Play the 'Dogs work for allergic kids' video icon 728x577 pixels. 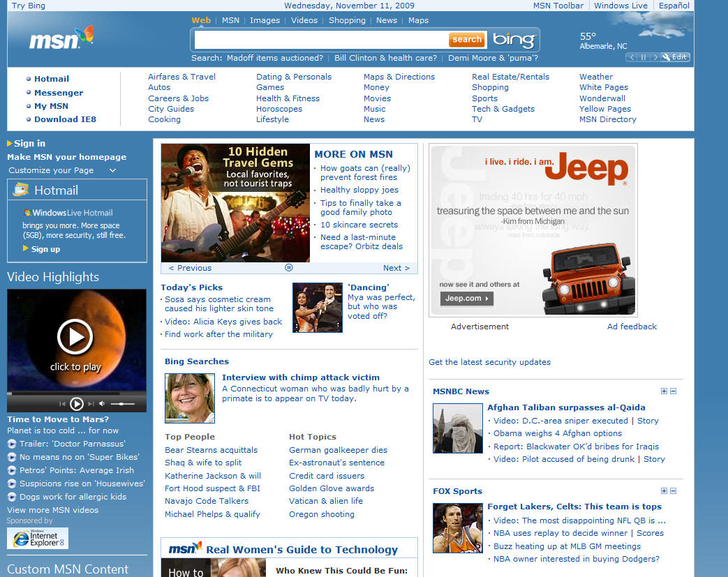12,497
